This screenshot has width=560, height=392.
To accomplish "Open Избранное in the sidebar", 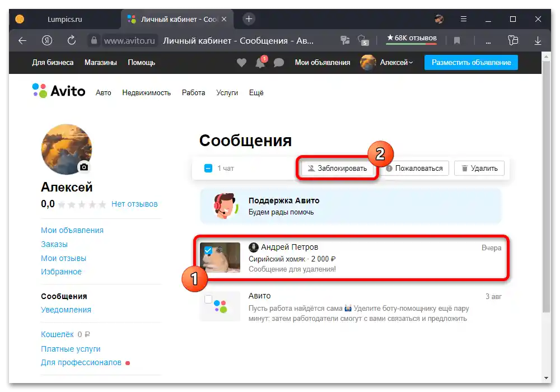I will (61, 272).
